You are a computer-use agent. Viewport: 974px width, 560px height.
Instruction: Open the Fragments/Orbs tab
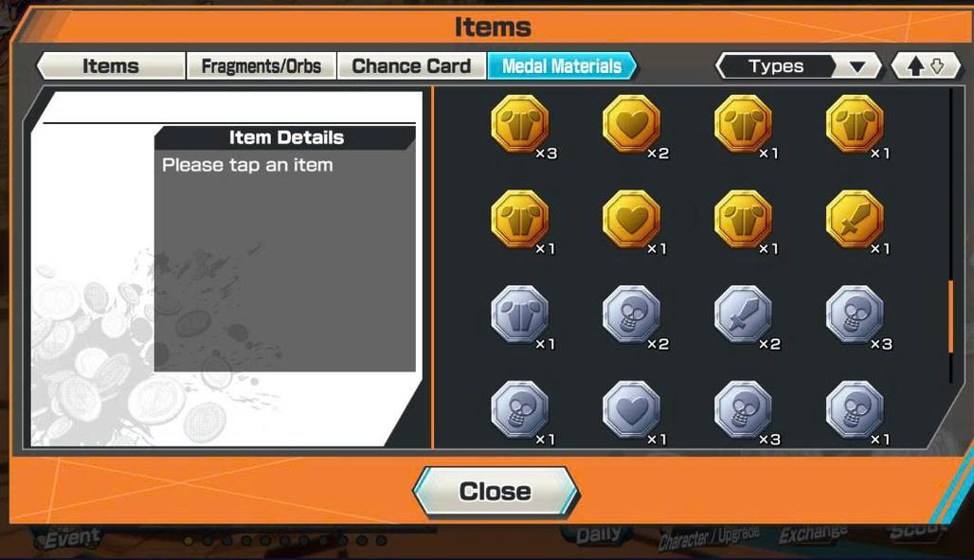click(x=262, y=66)
